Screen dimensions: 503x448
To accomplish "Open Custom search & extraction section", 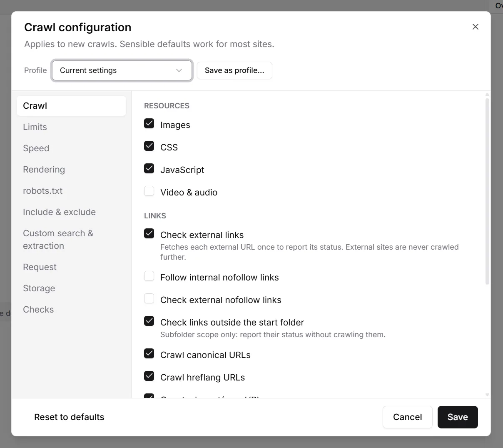I will click(x=71, y=240).
